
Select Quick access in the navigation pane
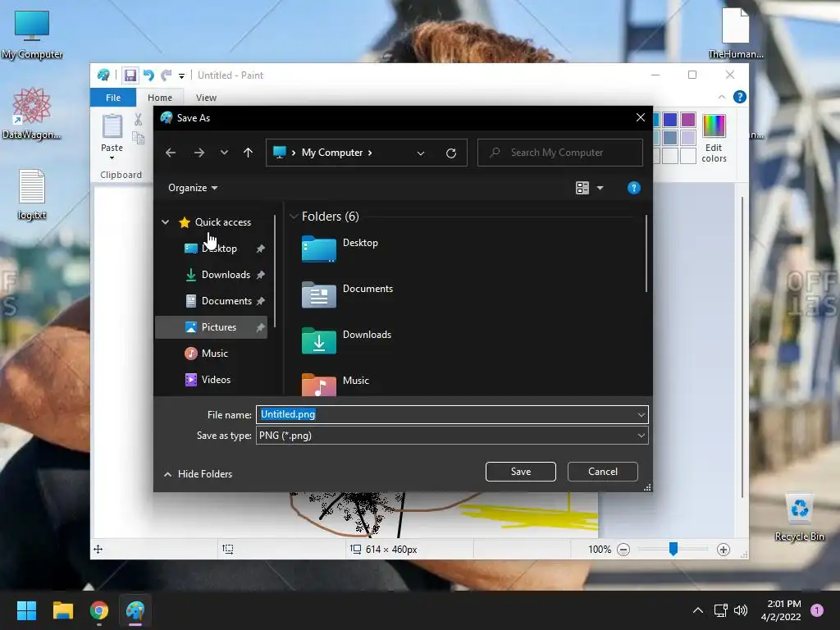tap(223, 221)
